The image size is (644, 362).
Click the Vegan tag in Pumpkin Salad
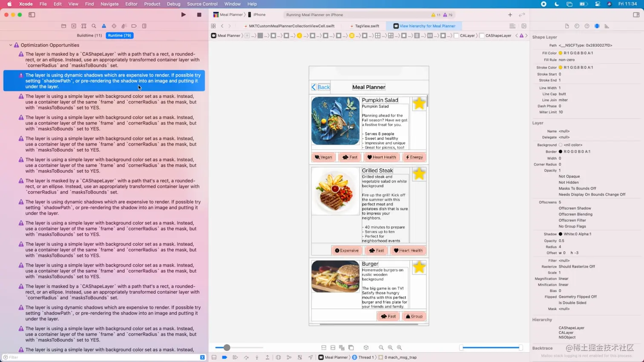pyautogui.click(x=323, y=157)
